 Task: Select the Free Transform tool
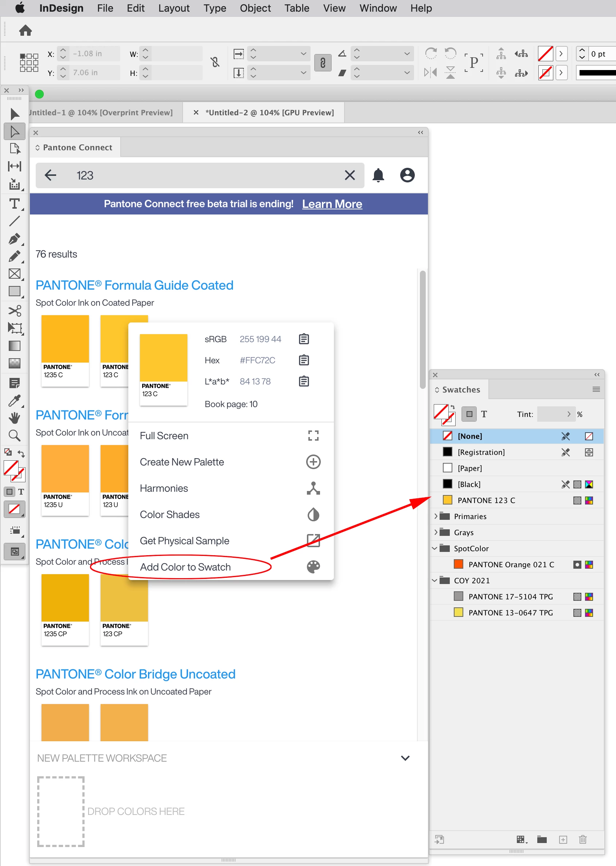click(15, 328)
